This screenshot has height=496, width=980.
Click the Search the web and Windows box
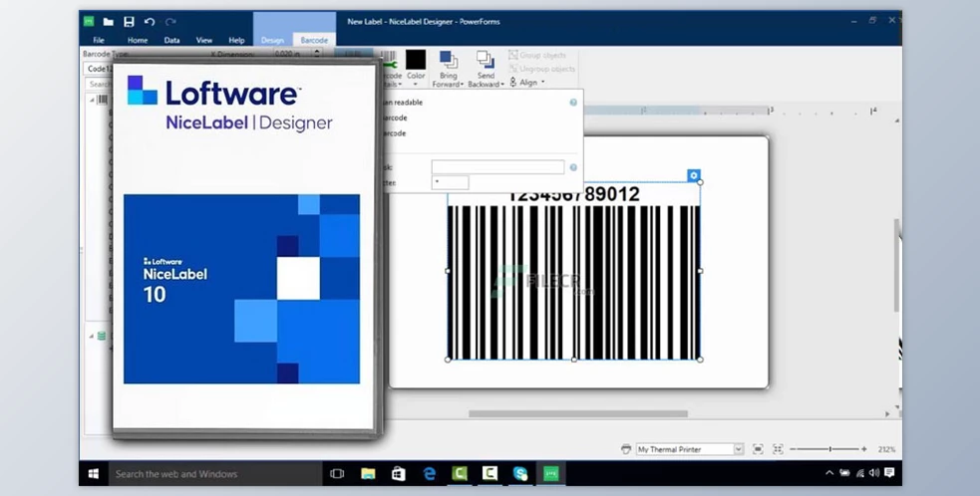click(215, 473)
